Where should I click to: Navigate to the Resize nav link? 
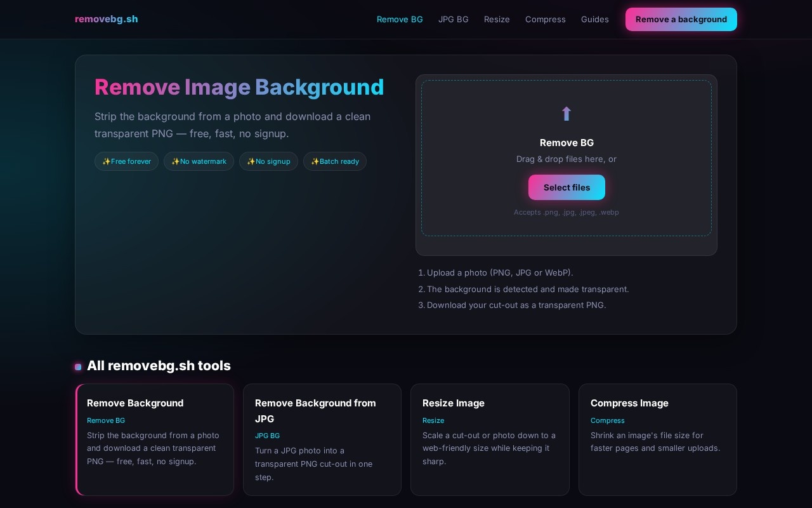[x=497, y=19]
